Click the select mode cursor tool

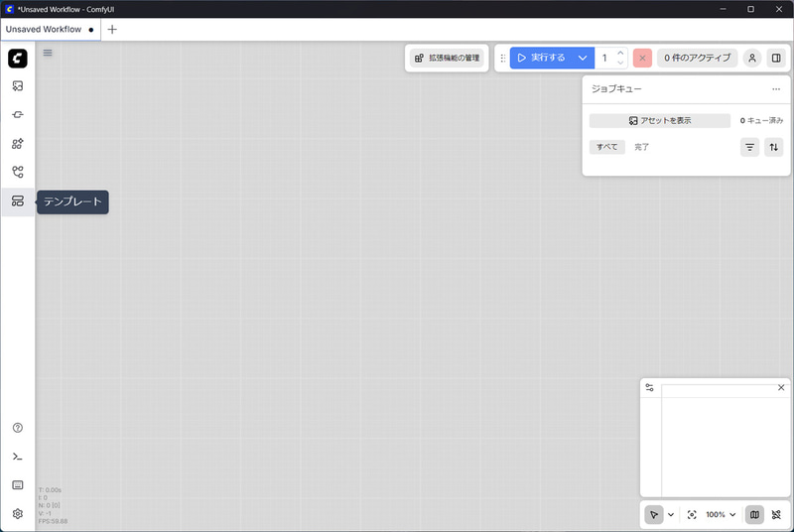point(654,515)
